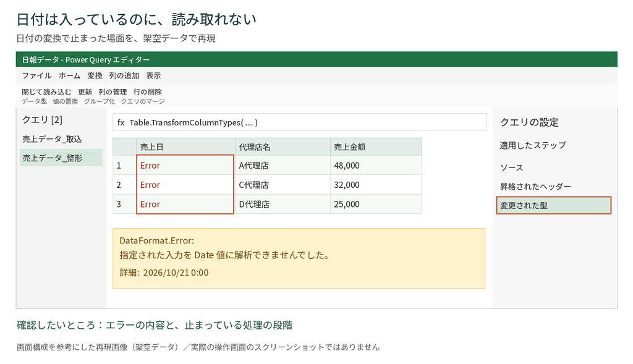
Task: Click the グループ化 ribbon command
Action: 100,101
